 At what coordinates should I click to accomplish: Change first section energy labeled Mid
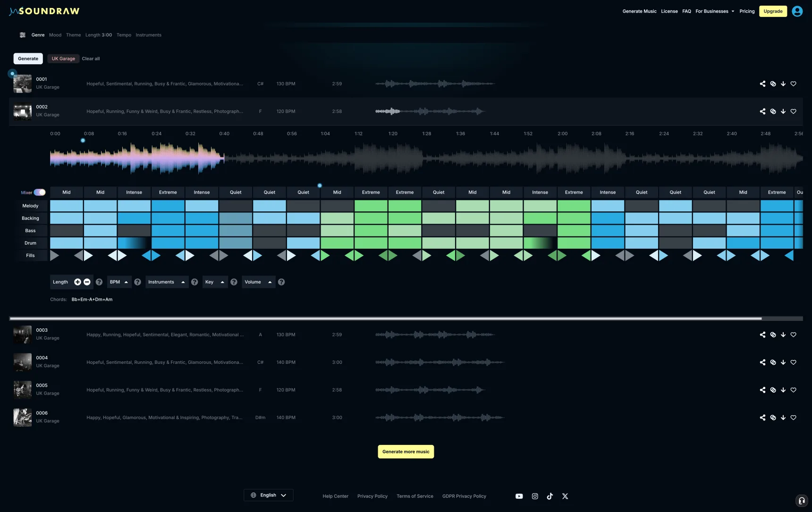[x=67, y=193]
